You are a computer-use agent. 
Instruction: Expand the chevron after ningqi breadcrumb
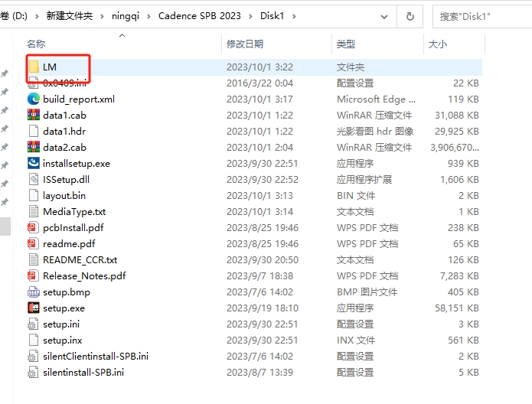click(149, 16)
